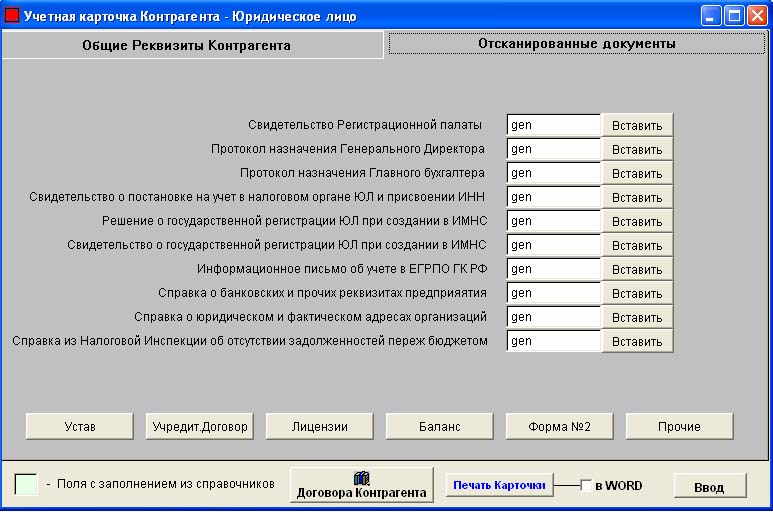
Task: Click Вставить for Свидетельство Регистрационной палаты
Action: point(637,125)
